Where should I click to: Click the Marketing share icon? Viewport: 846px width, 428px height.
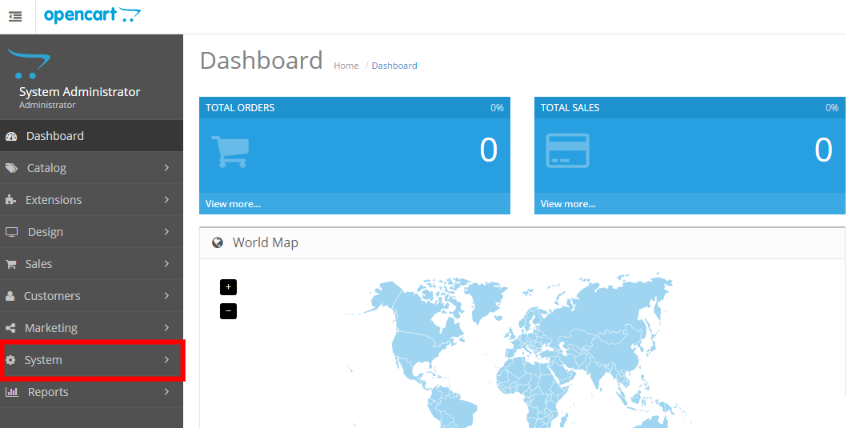tap(10, 328)
